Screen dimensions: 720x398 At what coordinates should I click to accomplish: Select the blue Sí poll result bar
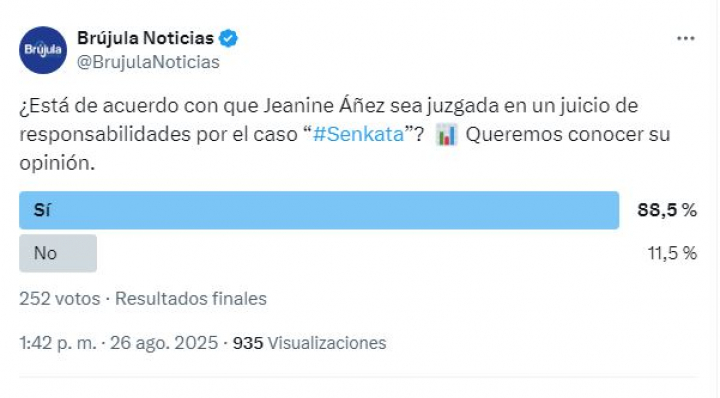click(319, 210)
